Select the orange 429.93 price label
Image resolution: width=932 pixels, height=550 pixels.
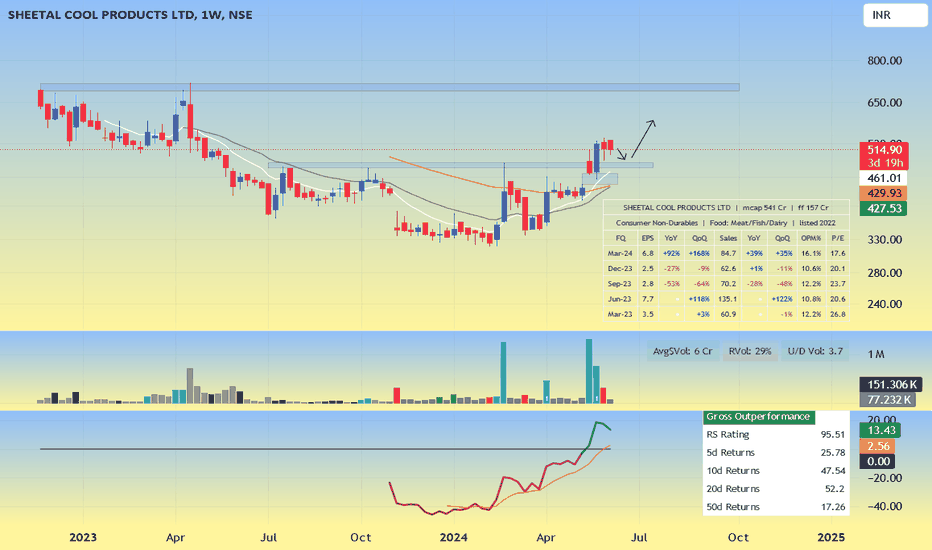pos(884,193)
